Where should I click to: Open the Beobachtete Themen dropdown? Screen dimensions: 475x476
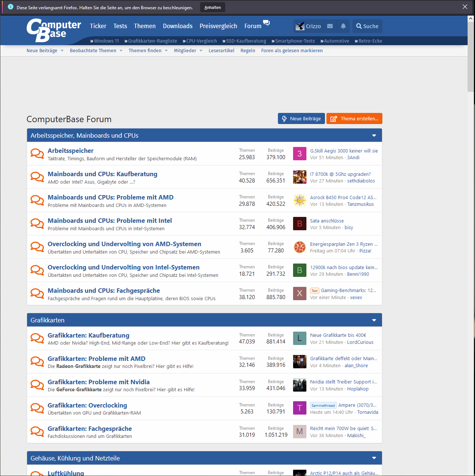(121, 51)
